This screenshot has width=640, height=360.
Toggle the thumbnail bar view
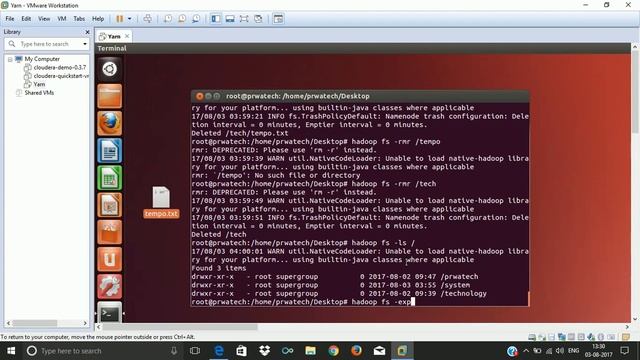230,19
